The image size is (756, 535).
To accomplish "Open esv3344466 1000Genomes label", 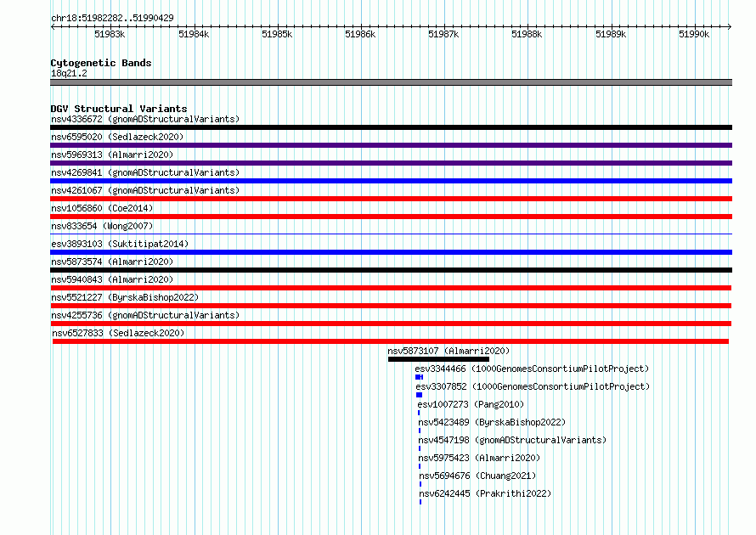I will tap(532, 369).
